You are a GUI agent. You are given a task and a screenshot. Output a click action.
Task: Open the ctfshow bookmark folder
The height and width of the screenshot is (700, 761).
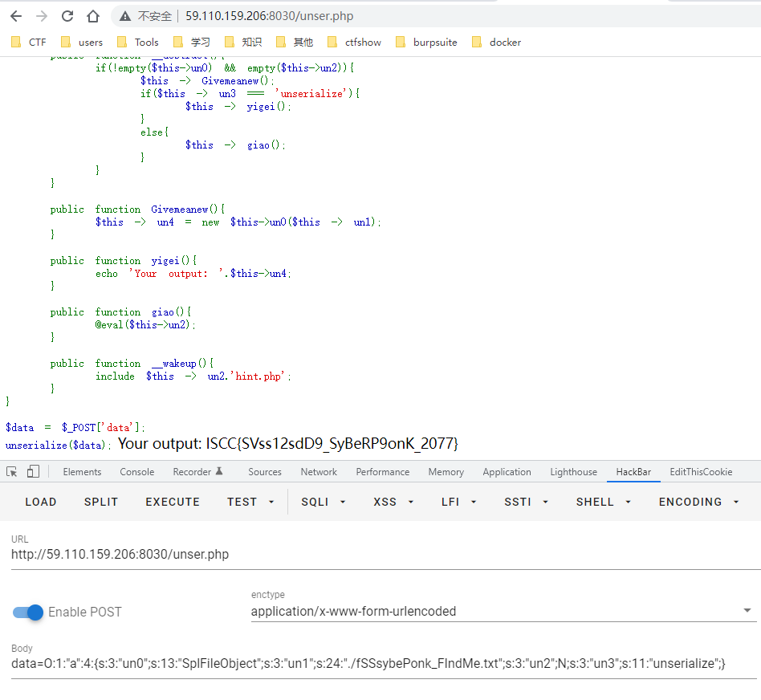(354, 43)
